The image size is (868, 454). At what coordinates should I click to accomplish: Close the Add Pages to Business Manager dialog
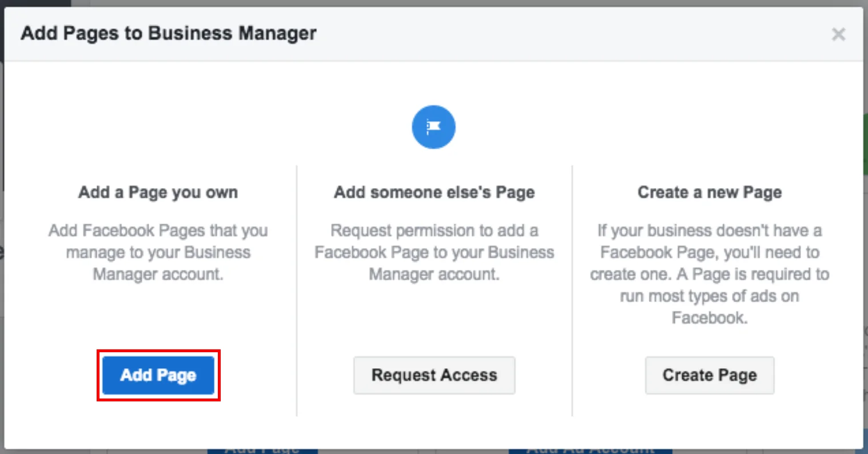click(x=838, y=34)
